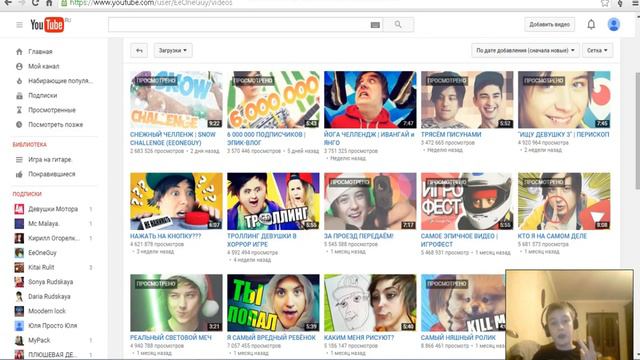Click the trending flame icon
The width and height of the screenshot is (640, 360).
click(19, 81)
